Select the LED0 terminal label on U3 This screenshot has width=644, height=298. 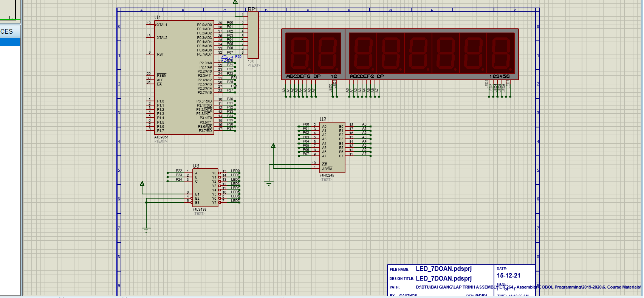[235, 171]
